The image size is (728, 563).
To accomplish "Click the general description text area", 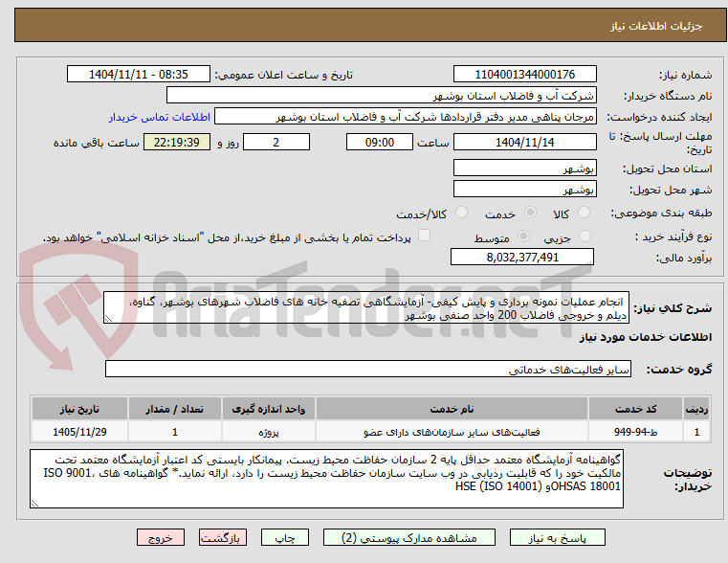I will 365,307.
